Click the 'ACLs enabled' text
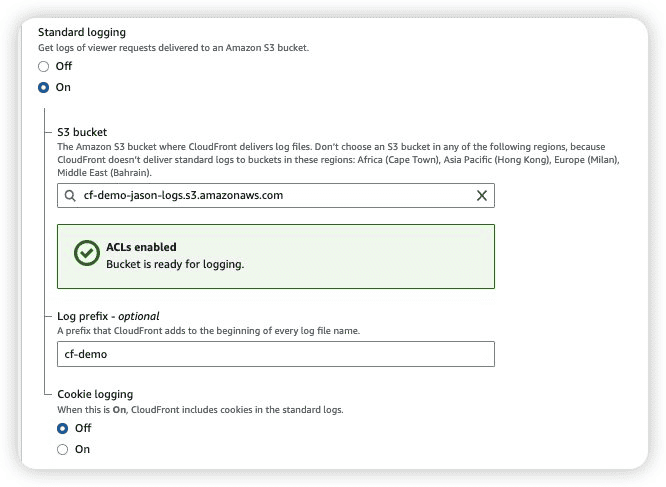The image size is (666, 487). (141, 247)
